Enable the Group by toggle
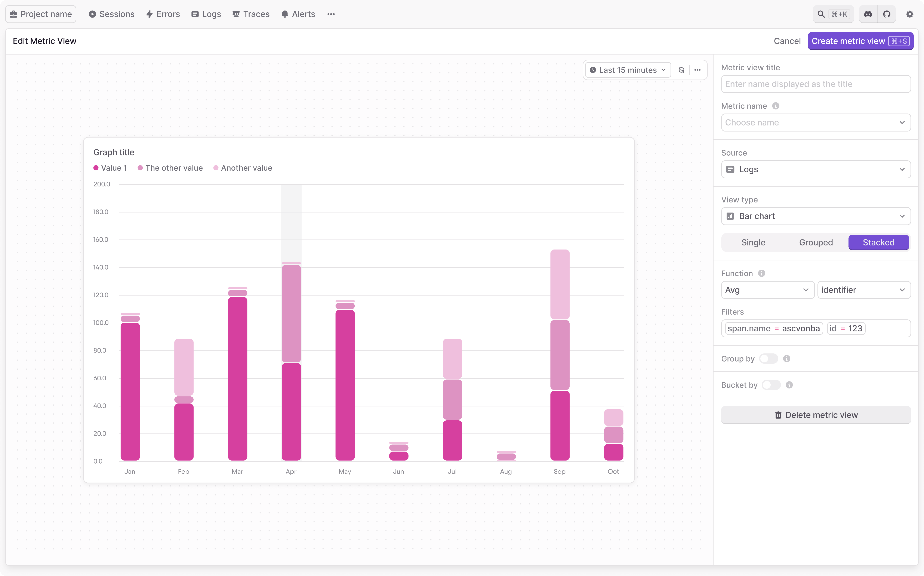The width and height of the screenshot is (924, 576). [x=769, y=358]
